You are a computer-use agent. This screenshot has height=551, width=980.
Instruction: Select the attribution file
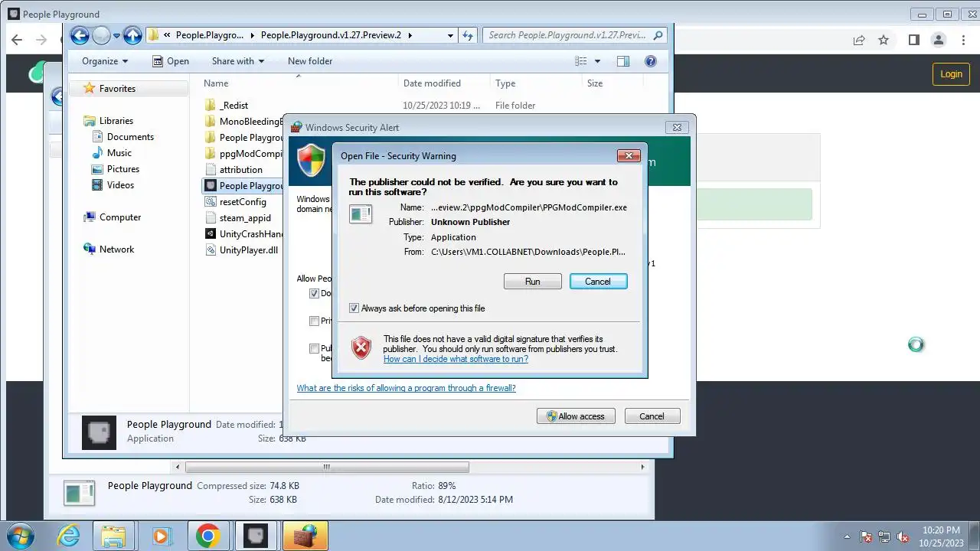pyautogui.click(x=240, y=170)
